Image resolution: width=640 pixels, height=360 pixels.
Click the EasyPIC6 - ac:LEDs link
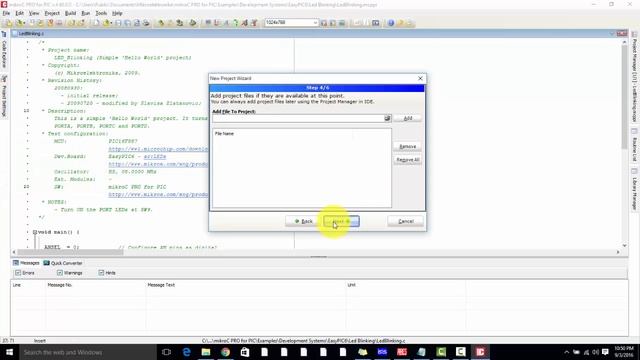pyautogui.click(x=137, y=156)
